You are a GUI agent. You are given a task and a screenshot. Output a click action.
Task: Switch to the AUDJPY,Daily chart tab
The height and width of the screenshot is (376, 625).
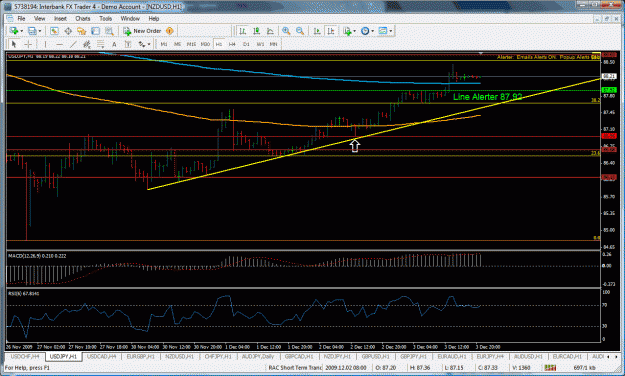click(x=258, y=356)
